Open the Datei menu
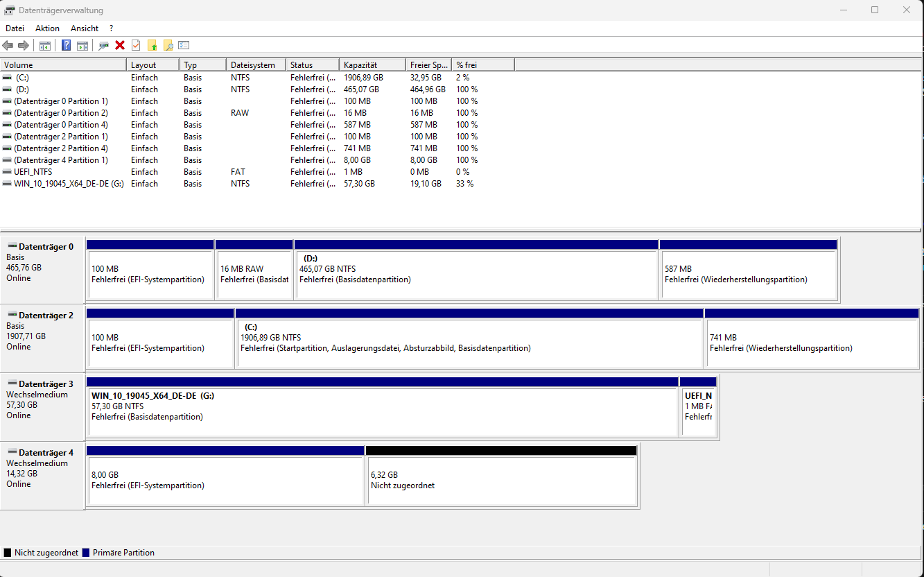The width and height of the screenshot is (924, 577). (15, 28)
